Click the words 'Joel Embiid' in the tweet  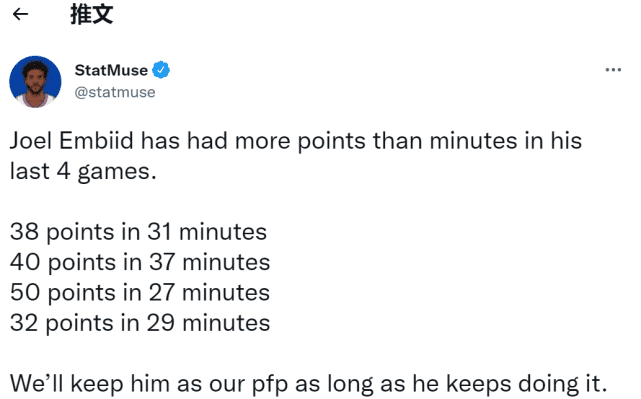[72, 141]
